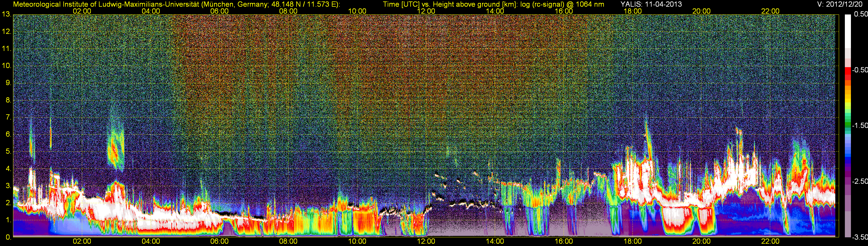Viewport: 868px width, 246px height.
Task: Click '14:00' on the bottom time axis
Action: pos(495,241)
